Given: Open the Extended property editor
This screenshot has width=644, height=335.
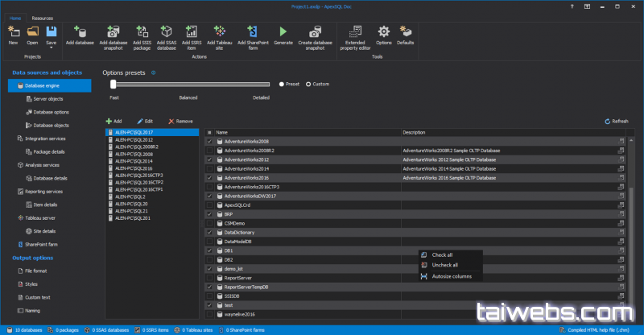Looking at the screenshot, I should [355, 33].
